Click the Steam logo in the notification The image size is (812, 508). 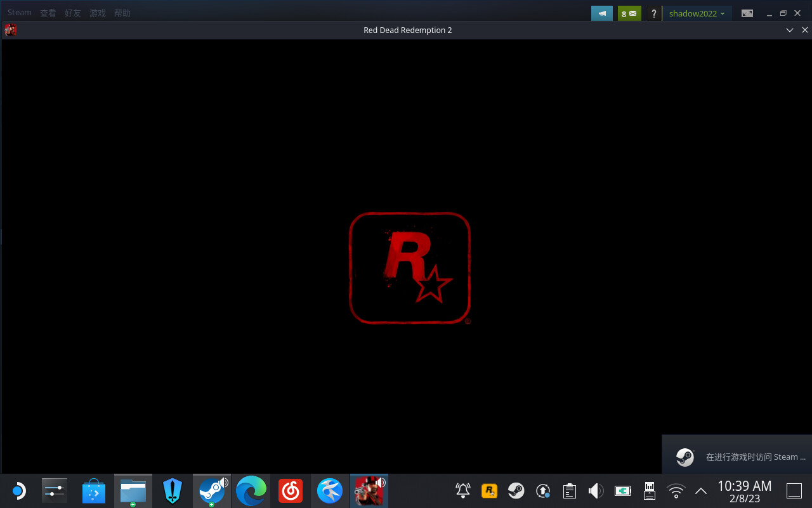pos(685,457)
